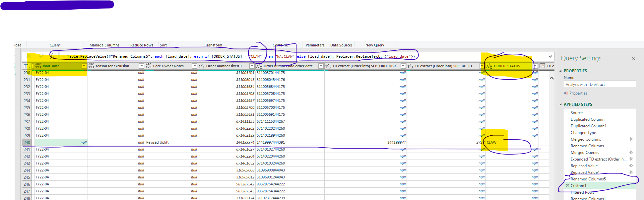Confirm the formula with the checkmark icon
This screenshot has width=644, height=200.
pyautogui.click(x=41, y=56)
